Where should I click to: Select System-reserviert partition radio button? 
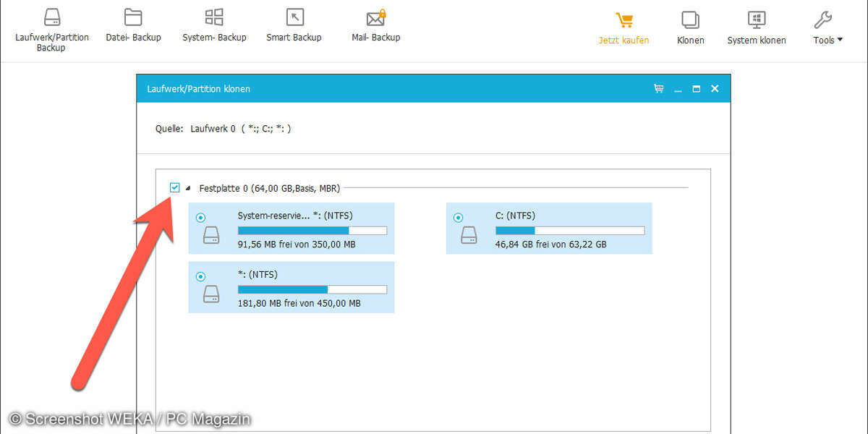click(200, 217)
